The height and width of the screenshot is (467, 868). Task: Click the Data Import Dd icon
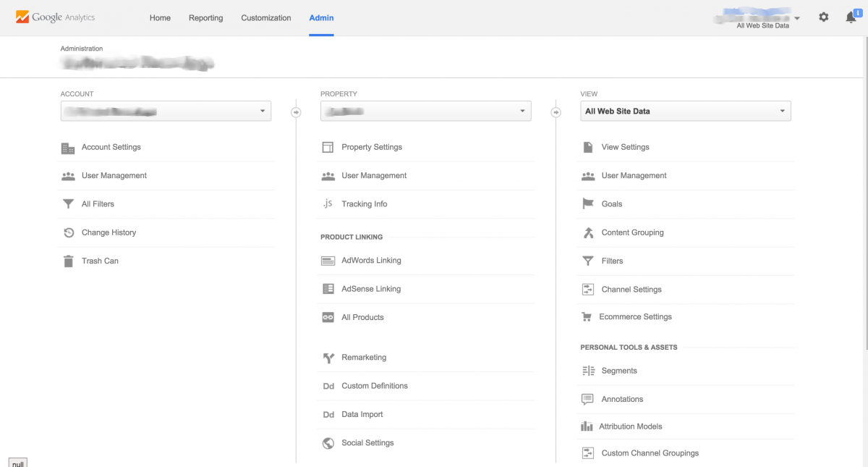tap(328, 415)
